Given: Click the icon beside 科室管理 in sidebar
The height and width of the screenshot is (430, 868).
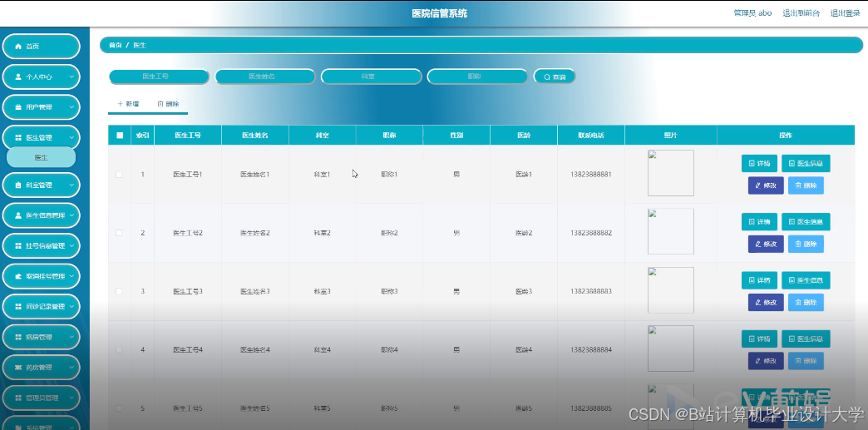Looking at the screenshot, I should (x=17, y=185).
